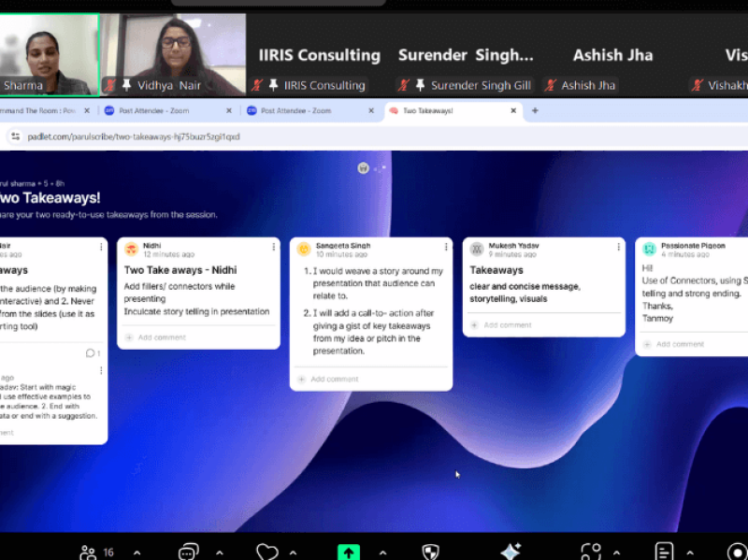
Task: Select the Sharma speaker video tile
Action: (50, 55)
